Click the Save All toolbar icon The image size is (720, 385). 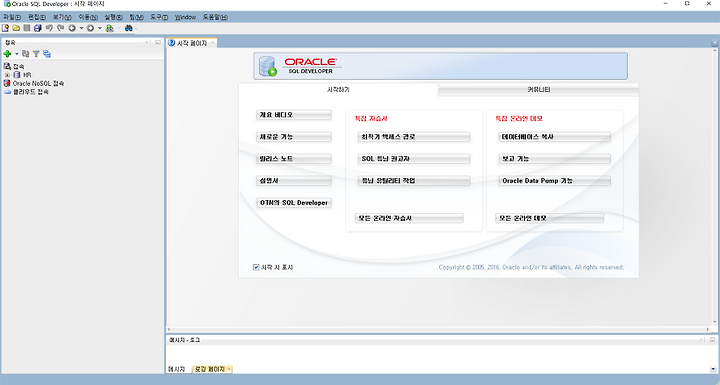pyautogui.click(x=38, y=28)
